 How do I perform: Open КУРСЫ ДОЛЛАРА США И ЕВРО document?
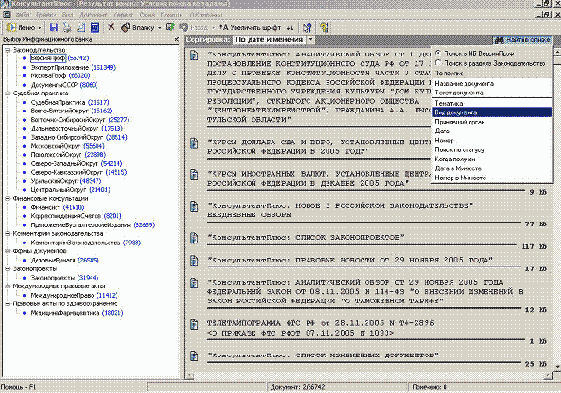(x=318, y=147)
